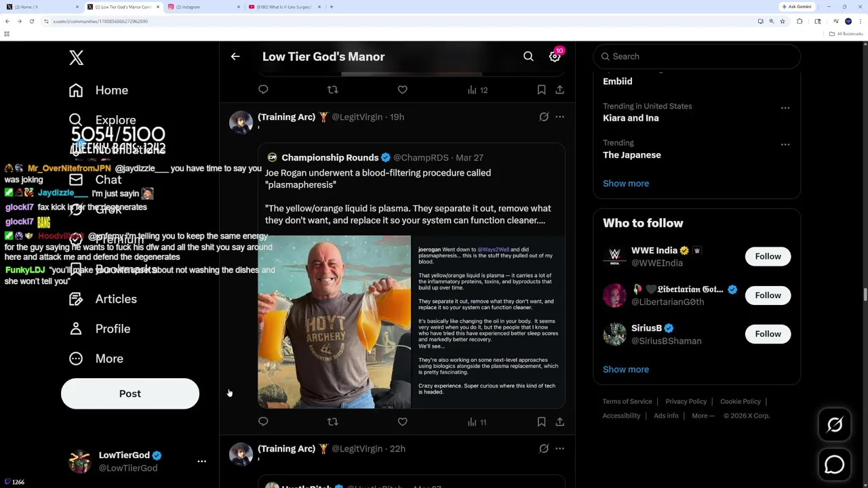Switch to the Instagram browser tab
Screen dimensions: 868x488
(203, 7)
